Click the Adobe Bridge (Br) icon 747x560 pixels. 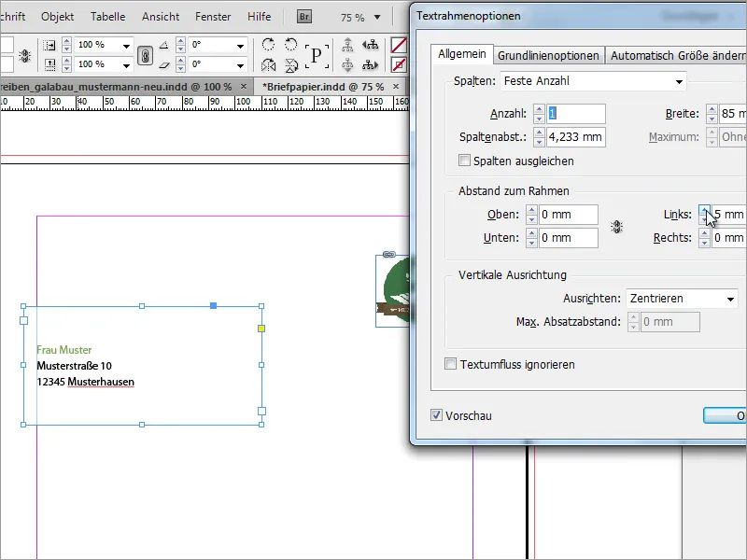coord(305,17)
